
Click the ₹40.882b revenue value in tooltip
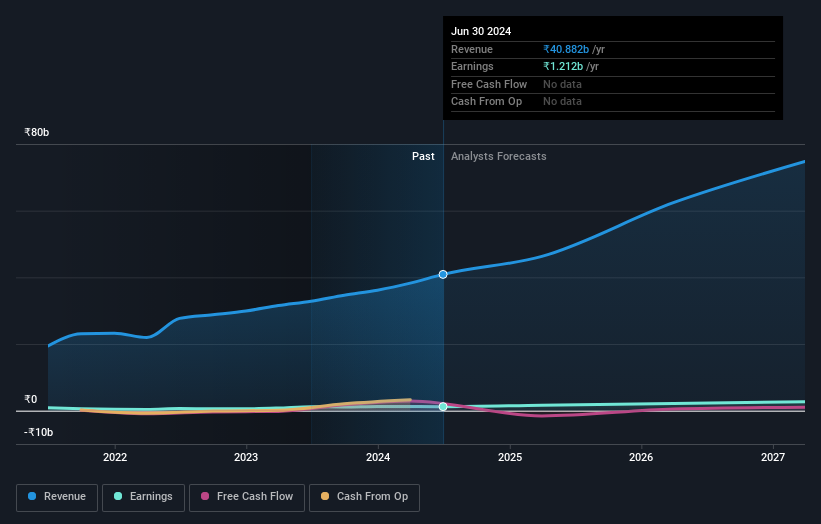coord(566,49)
